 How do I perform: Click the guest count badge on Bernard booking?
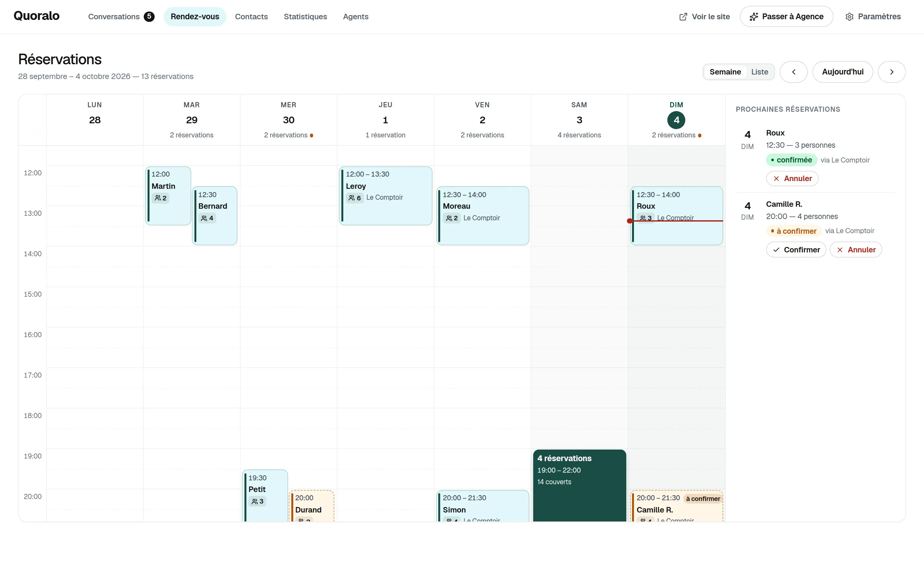click(x=207, y=218)
